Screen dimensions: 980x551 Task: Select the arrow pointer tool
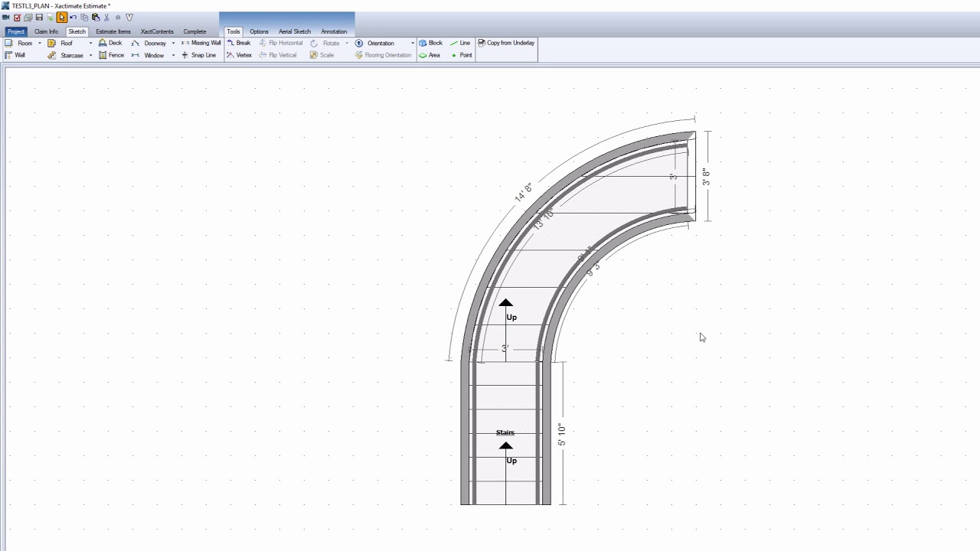(62, 17)
